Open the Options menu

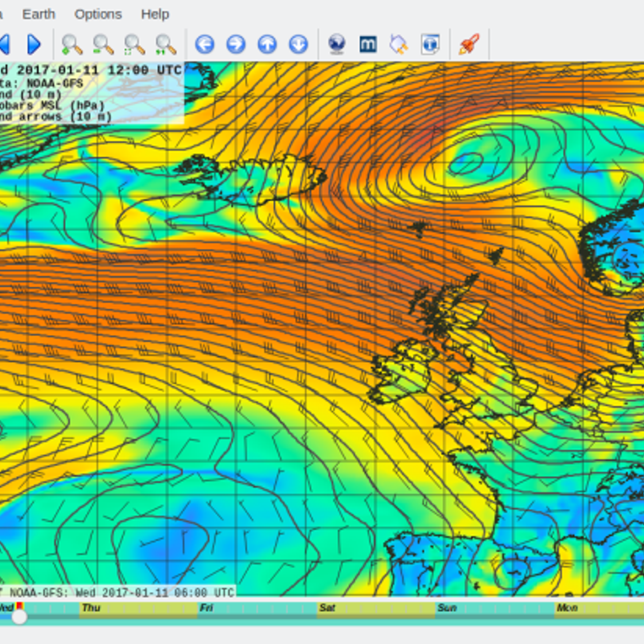click(98, 14)
